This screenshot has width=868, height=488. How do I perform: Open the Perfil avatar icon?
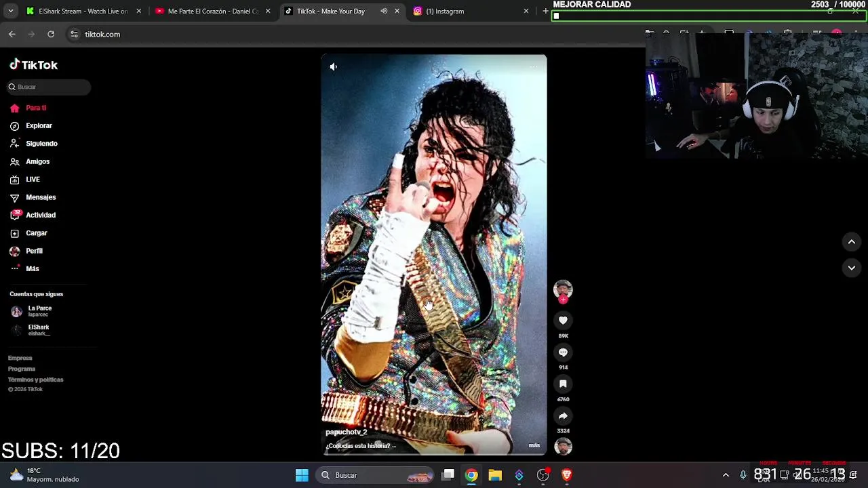tap(14, 251)
